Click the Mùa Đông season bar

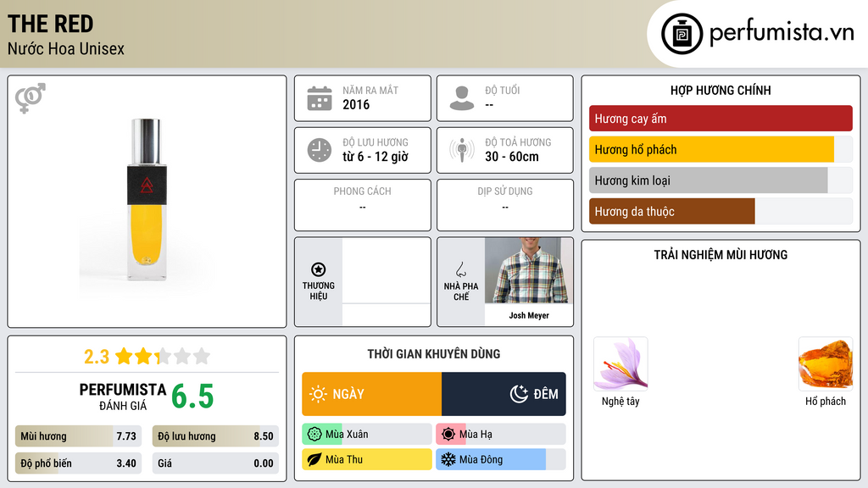click(x=500, y=459)
